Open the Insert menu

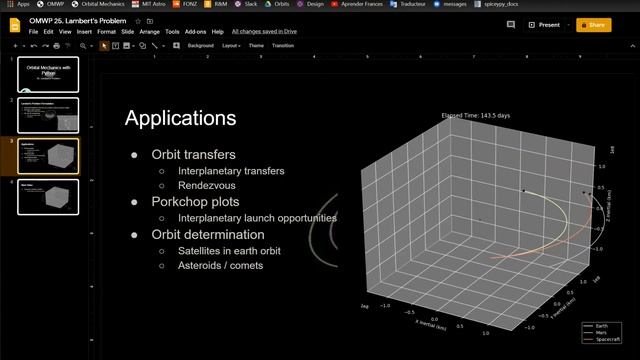(84, 32)
